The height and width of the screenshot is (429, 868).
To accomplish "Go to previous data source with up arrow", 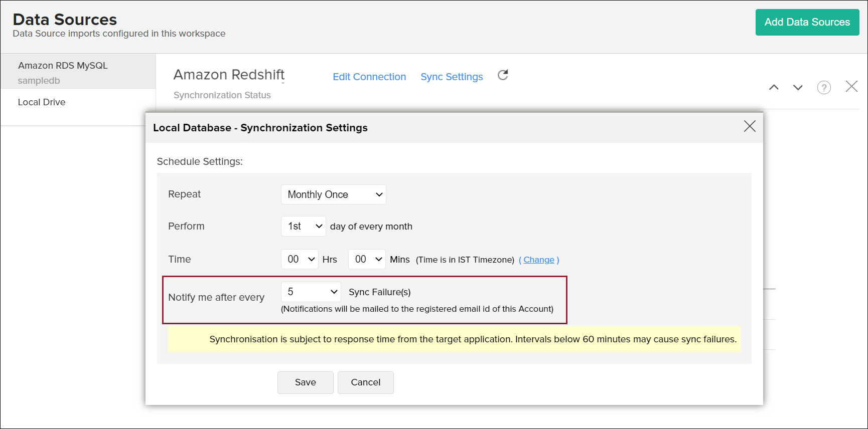I will click(x=774, y=87).
